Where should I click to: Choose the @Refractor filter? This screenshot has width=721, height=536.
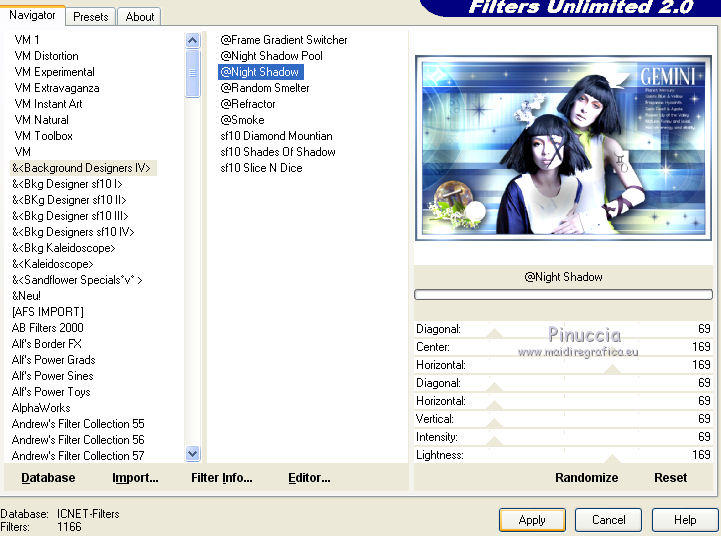248,104
